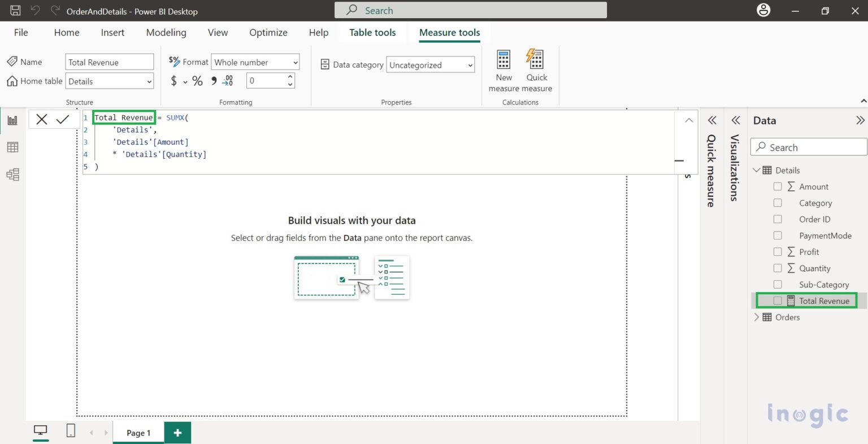The image size is (868, 444).
Task: Add a new report page
Action: [x=177, y=432]
